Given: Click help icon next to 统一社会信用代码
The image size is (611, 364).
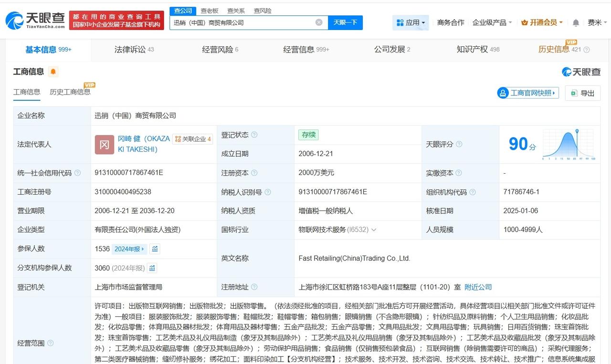Looking at the screenshot, I should pos(78,173).
